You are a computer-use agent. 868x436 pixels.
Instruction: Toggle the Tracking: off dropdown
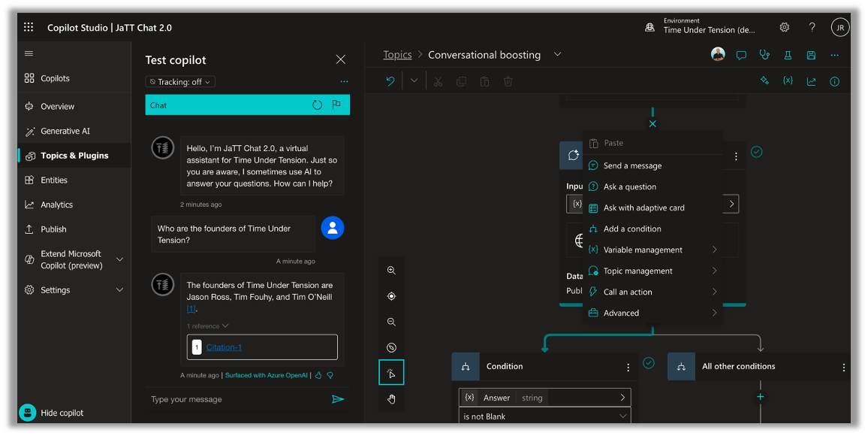pyautogui.click(x=180, y=81)
